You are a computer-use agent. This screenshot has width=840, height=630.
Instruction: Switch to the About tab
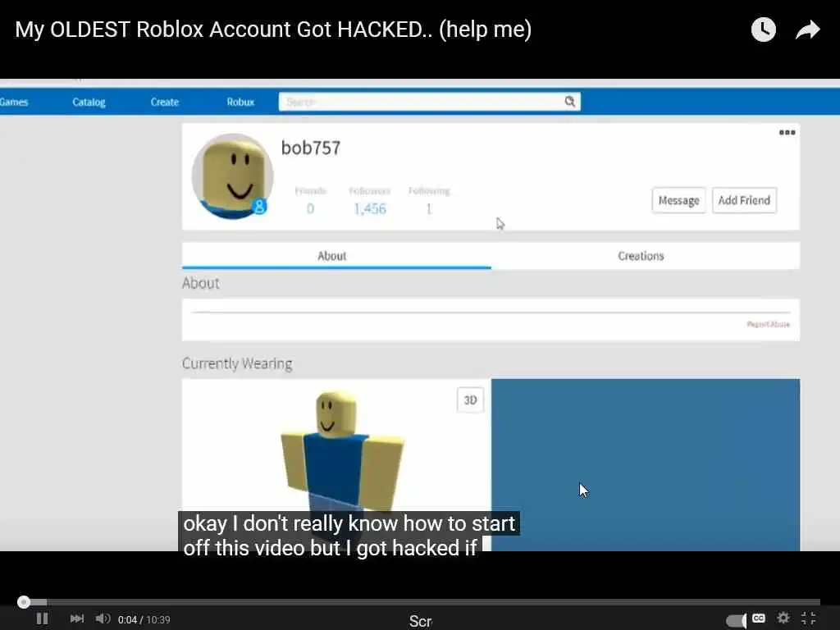coord(336,256)
